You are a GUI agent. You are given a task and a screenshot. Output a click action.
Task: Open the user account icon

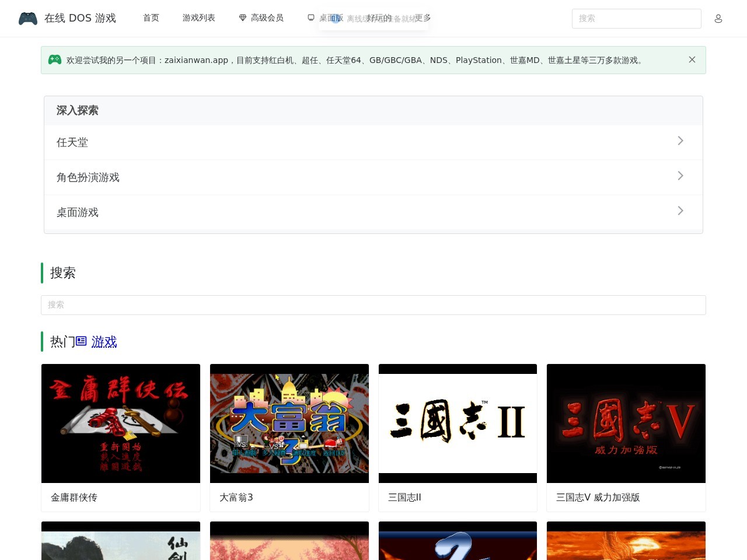pyautogui.click(x=718, y=19)
